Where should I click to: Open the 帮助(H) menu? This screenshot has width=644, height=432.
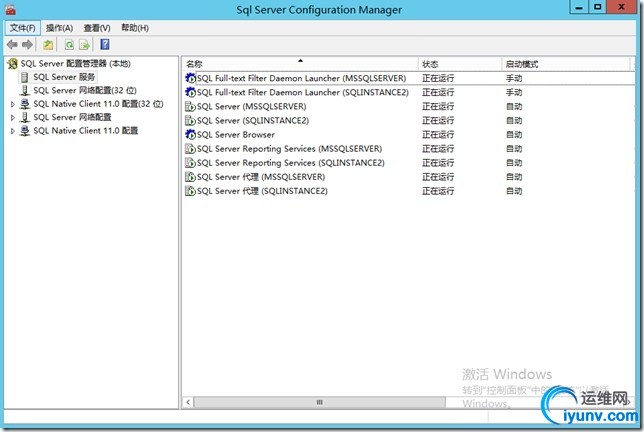click(135, 28)
